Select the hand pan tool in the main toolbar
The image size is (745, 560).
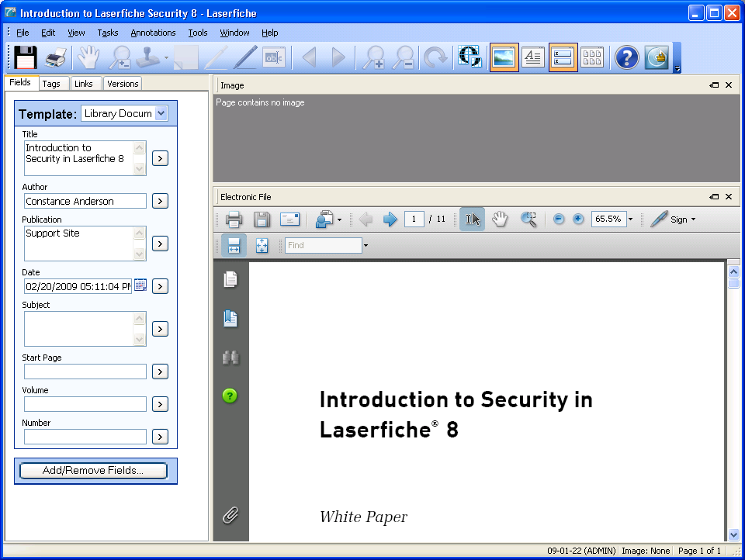pos(88,58)
